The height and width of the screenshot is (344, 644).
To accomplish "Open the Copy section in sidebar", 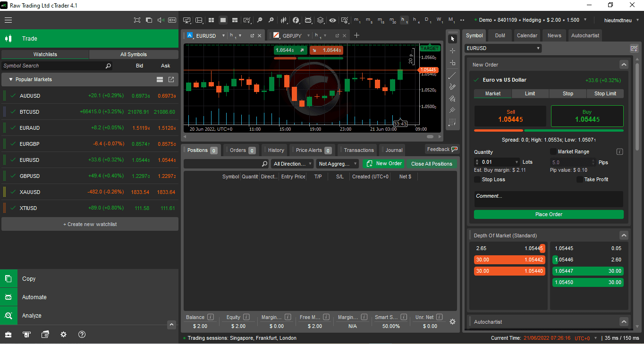I will (89, 278).
